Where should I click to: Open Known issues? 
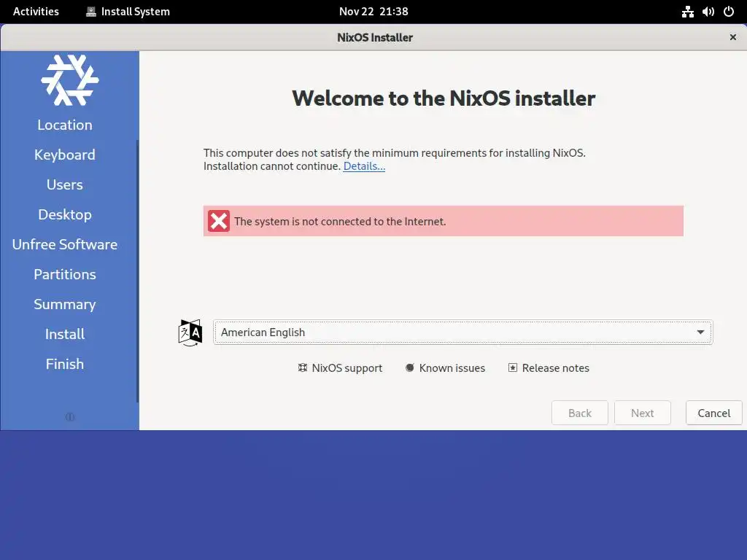[446, 367]
